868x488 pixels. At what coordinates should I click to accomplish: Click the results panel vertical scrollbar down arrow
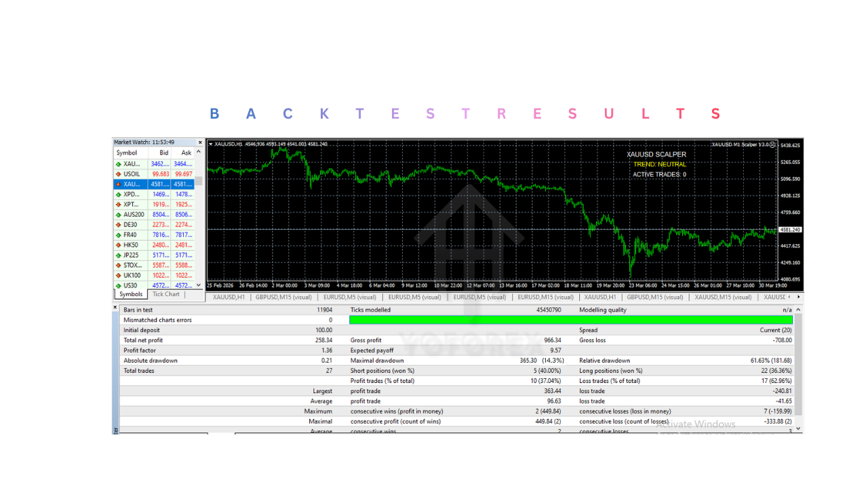(x=797, y=428)
